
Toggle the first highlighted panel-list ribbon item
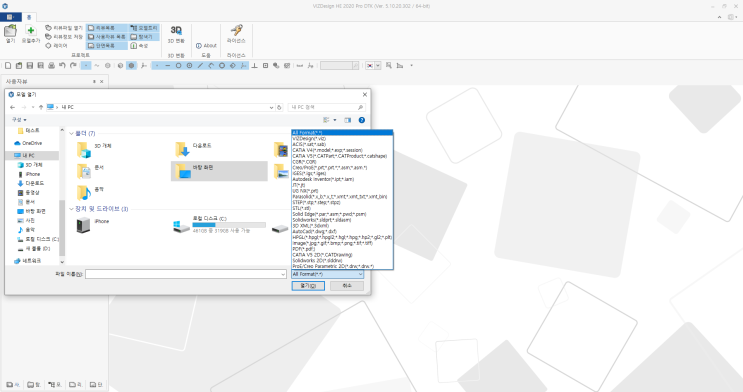(x=107, y=28)
